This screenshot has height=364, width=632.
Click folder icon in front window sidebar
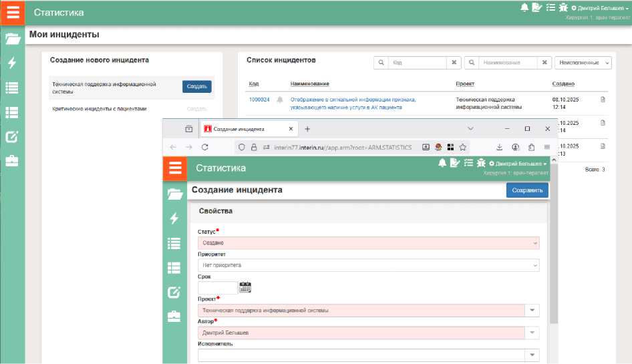click(x=174, y=194)
